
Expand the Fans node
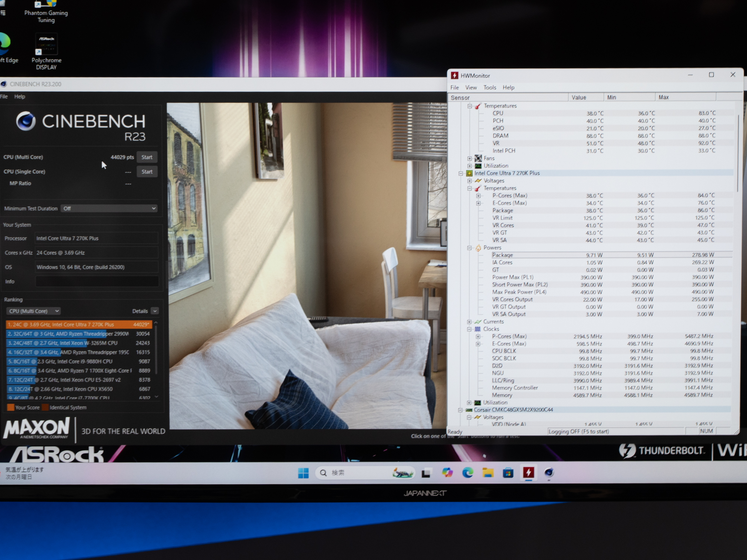click(469, 158)
